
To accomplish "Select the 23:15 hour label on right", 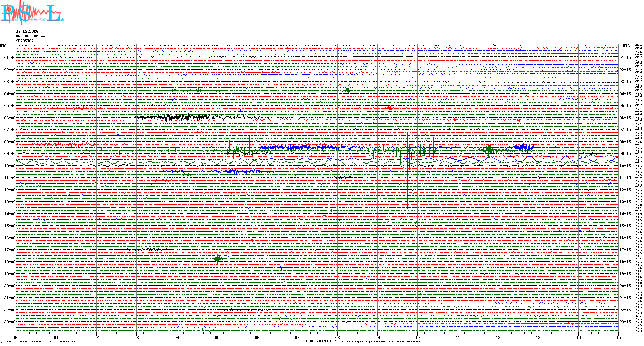I will (625, 322).
